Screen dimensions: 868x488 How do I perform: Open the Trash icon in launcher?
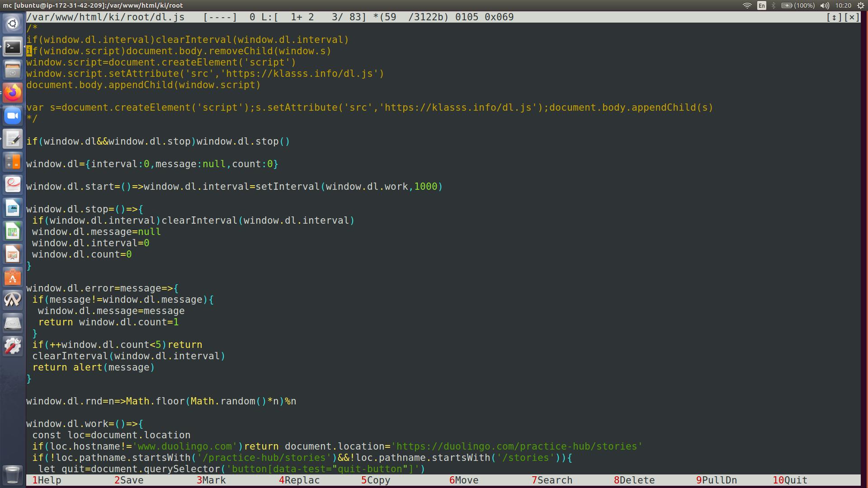point(13,474)
